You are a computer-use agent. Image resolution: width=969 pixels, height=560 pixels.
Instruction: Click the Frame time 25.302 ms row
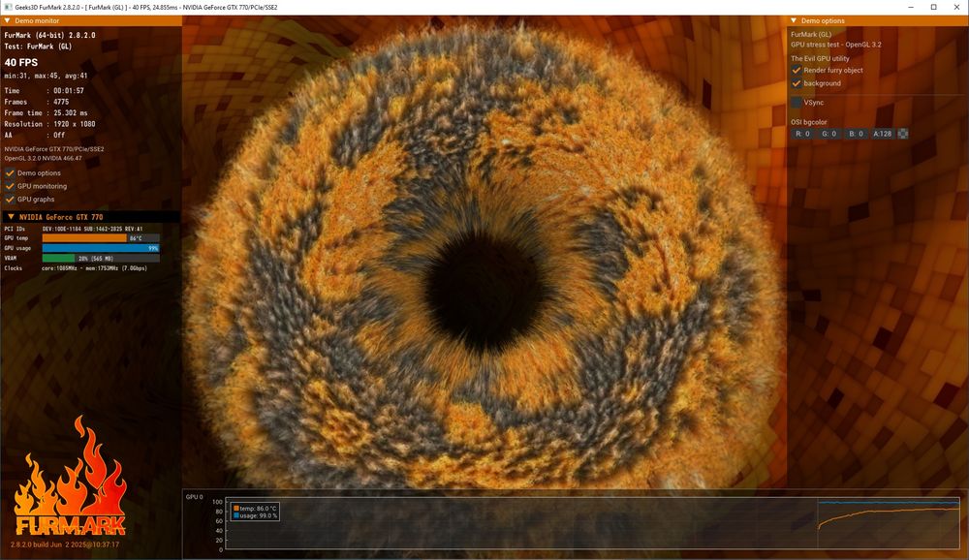tap(46, 112)
